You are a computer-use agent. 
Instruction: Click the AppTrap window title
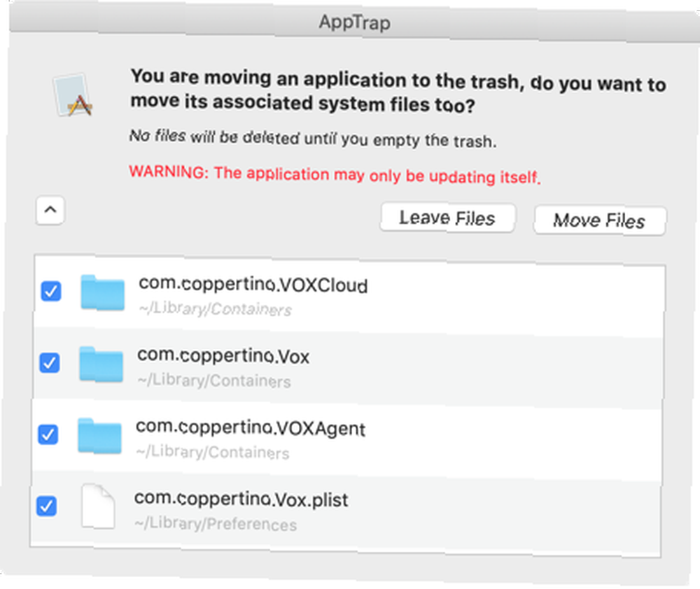pyautogui.click(x=354, y=22)
